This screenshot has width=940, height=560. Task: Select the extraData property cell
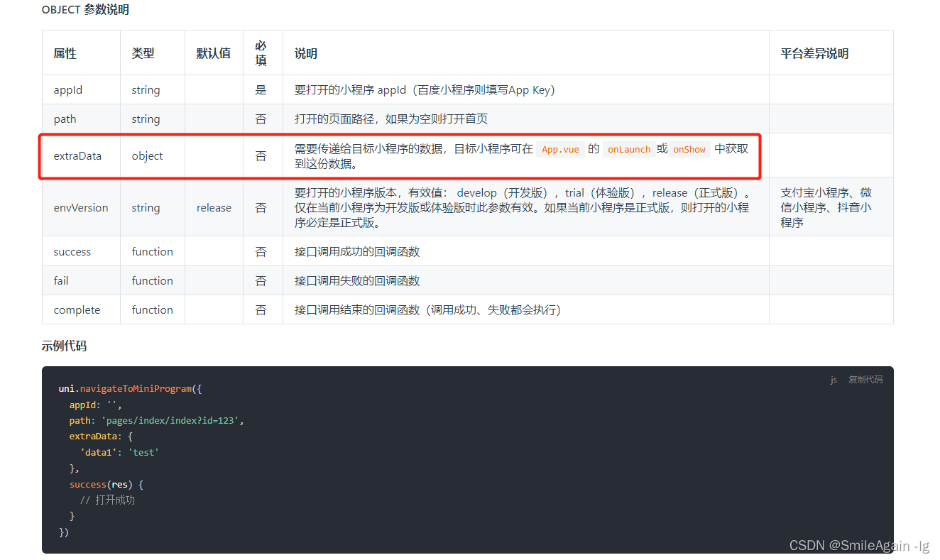coord(81,155)
